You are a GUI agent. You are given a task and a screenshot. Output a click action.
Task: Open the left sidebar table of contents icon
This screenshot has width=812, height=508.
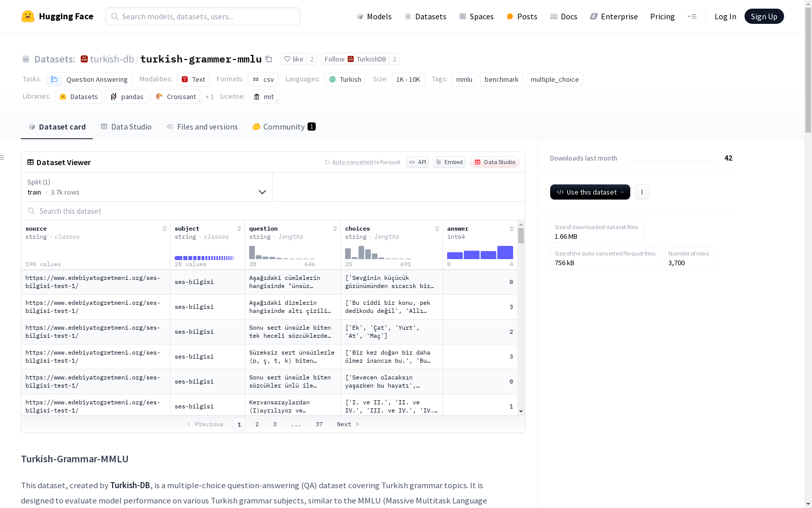(3, 157)
